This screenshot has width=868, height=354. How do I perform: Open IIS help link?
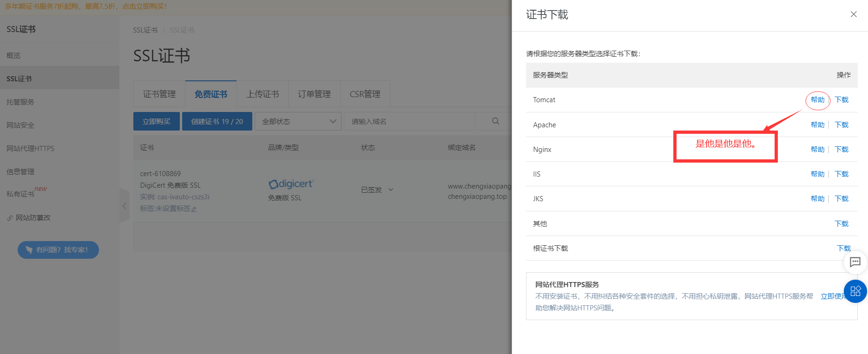click(x=817, y=174)
